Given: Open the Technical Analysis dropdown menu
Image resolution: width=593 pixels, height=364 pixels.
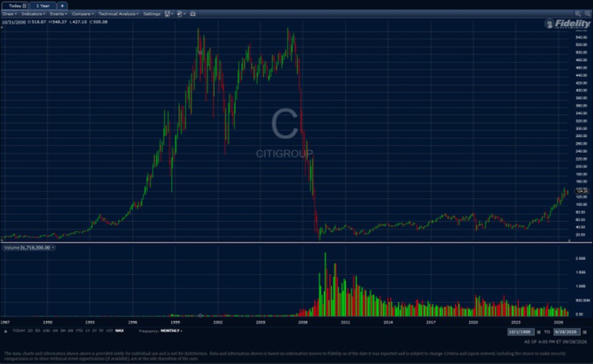Looking at the screenshot, I should [x=118, y=14].
